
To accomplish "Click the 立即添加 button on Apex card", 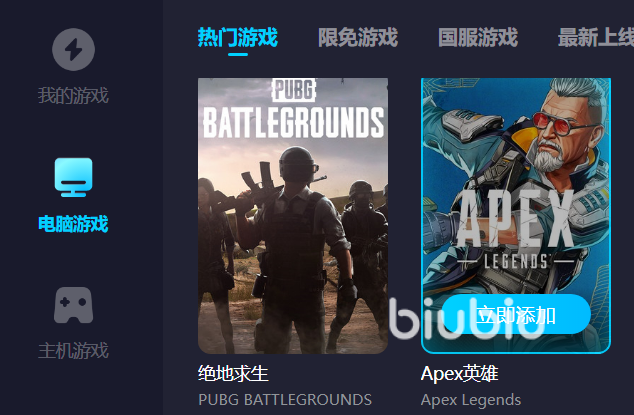I will (516, 314).
